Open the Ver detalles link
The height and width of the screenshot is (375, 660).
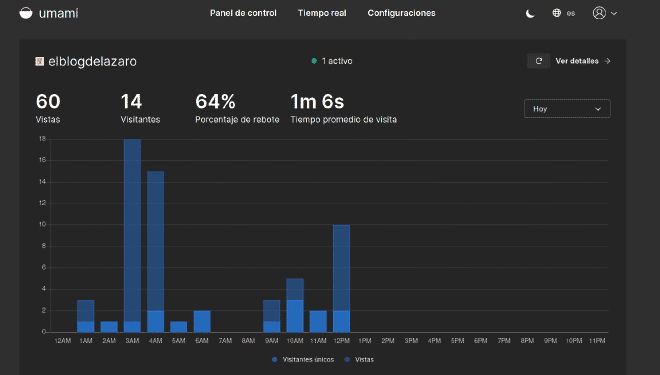click(x=577, y=61)
